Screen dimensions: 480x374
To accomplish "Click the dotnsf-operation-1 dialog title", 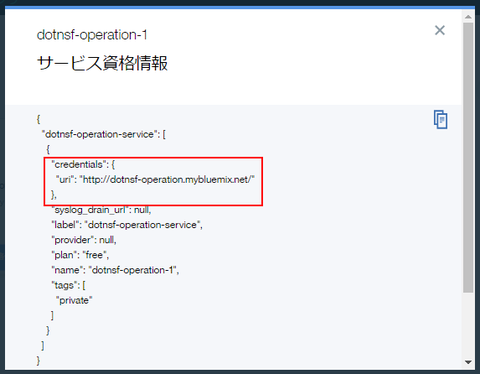I will tap(92, 35).
